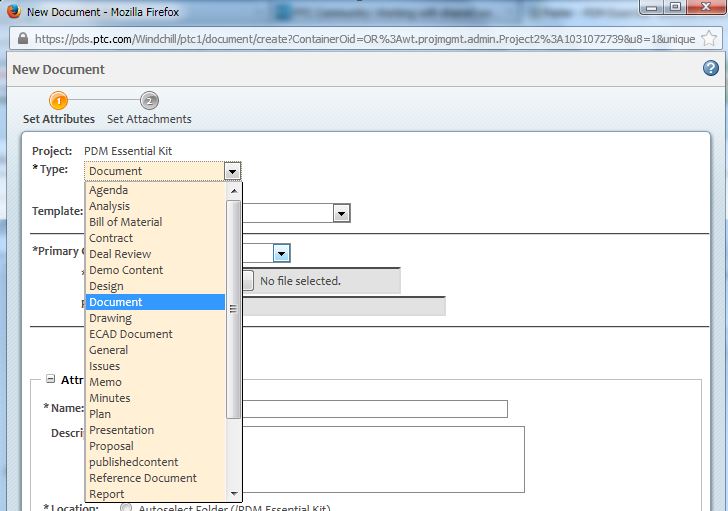This screenshot has height=511, width=728.
Task: Open the Type dropdown arrow
Action: pyautogui.click(x=232, y=171)
